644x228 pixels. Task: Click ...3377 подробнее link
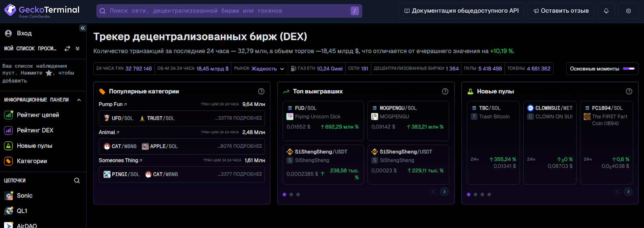[240, 174]
